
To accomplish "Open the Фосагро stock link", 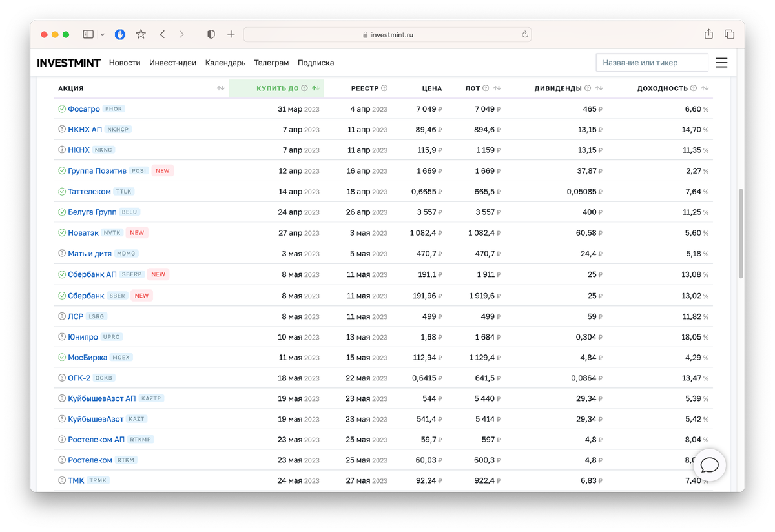I will [x=84, y=109].
